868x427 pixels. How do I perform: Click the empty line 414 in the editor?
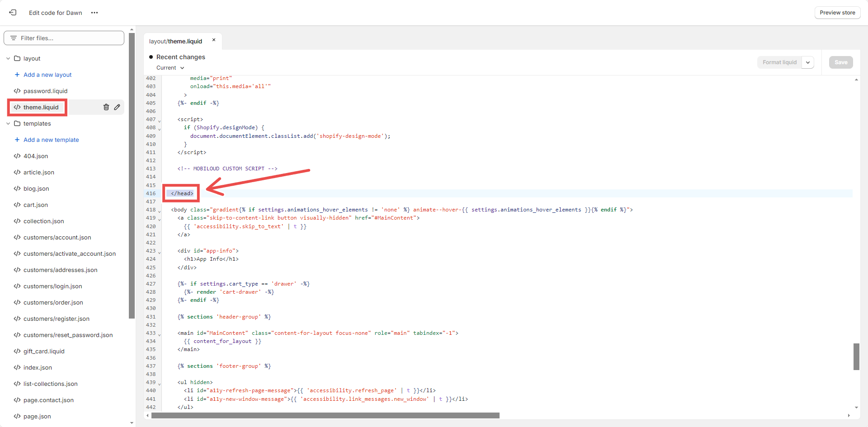pyautogui.click(x=506, y=177)
